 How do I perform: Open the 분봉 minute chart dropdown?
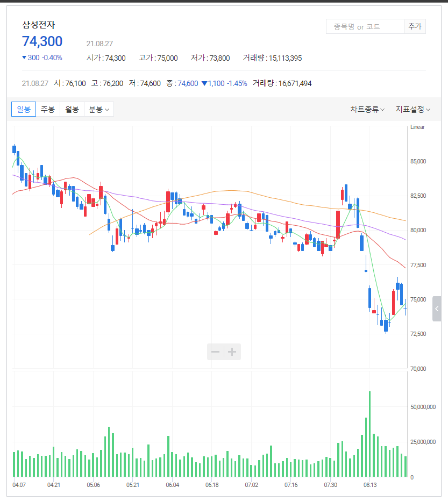99,109
